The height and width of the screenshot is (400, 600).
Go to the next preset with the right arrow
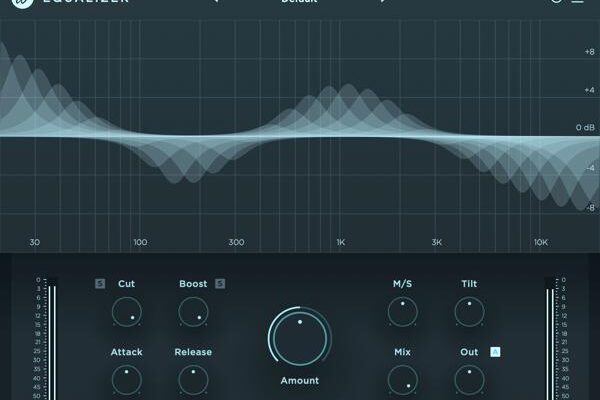[x=381, y=3]
